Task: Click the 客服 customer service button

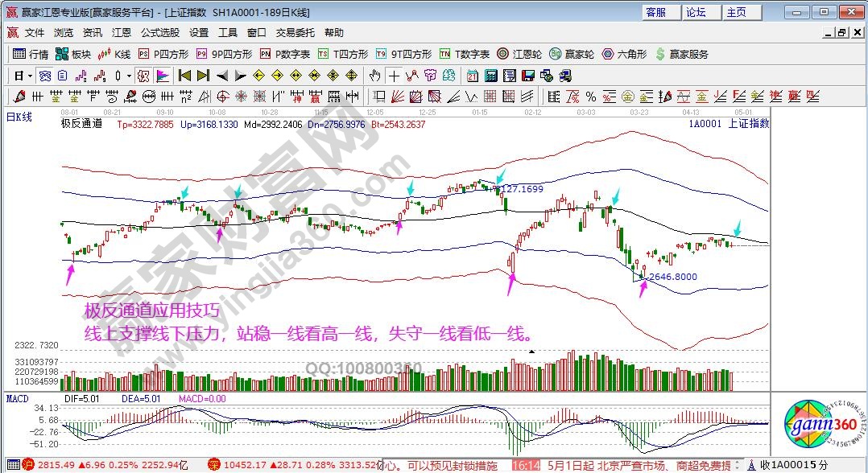Action: pyautogui.click(x=656, y=12)
